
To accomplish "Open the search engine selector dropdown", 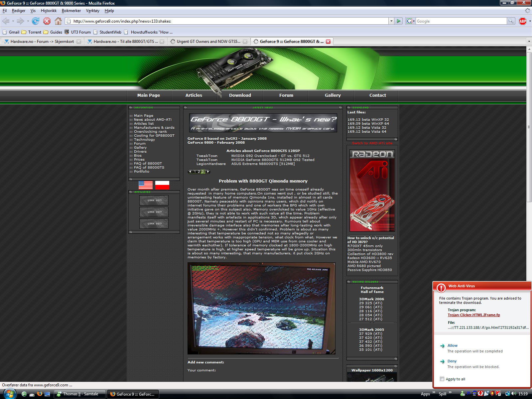I will pos(411,21).
